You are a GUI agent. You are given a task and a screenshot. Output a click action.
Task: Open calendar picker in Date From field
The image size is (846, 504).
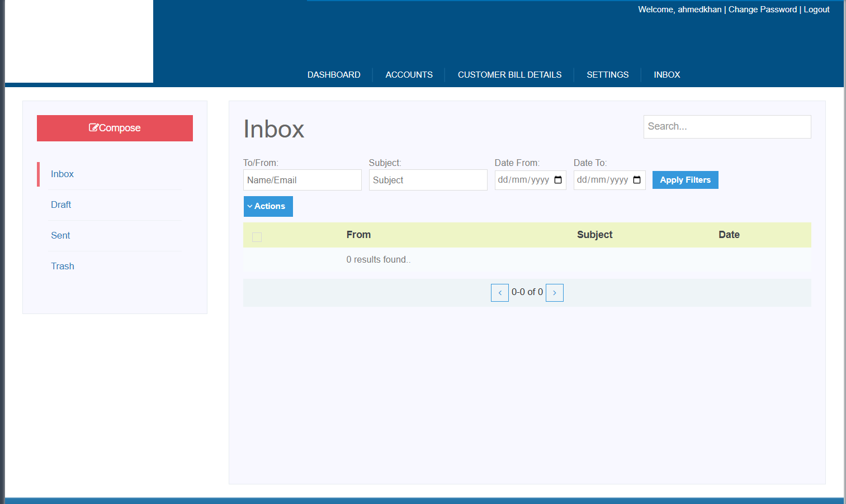(557, 180)
